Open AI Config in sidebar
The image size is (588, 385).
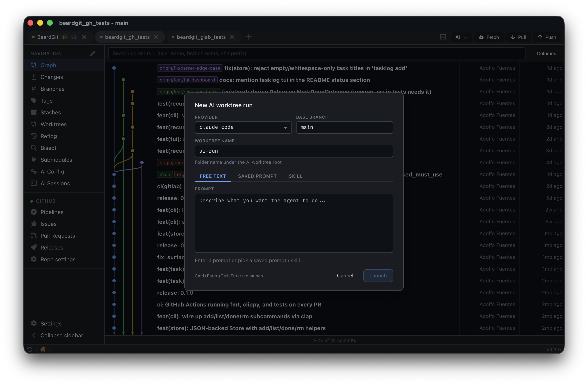pyautogui.click(x=64, y=172)
